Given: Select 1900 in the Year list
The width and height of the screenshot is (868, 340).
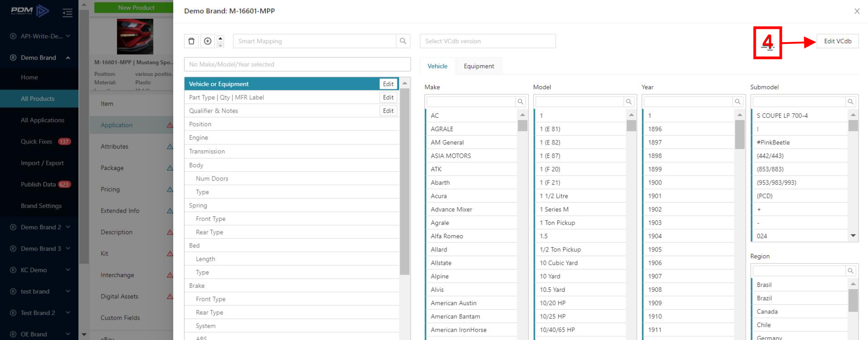Looking at the screenshot, I should point(688,182).
